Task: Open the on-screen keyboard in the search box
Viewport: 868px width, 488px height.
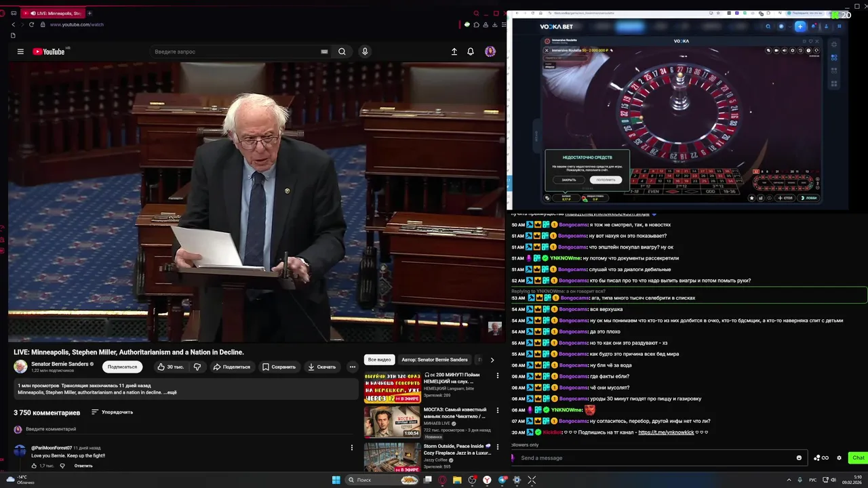Action: tap(324, 52)
